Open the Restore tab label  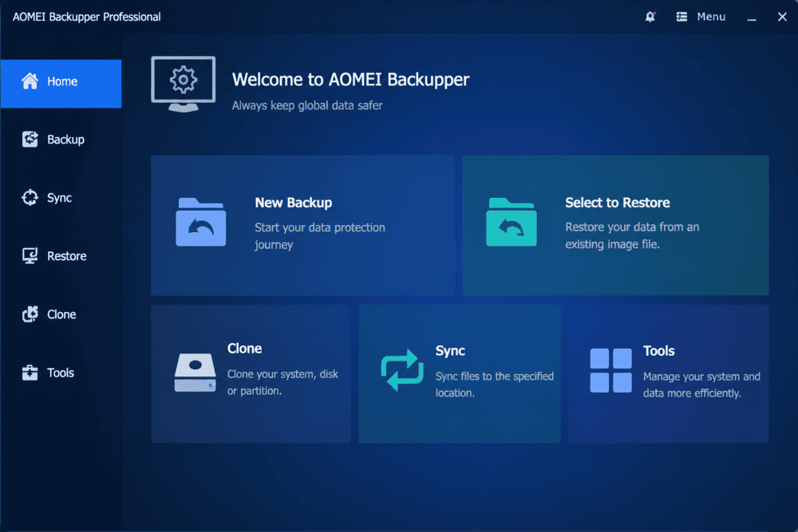pyautogui.click(x=67, y=256)
